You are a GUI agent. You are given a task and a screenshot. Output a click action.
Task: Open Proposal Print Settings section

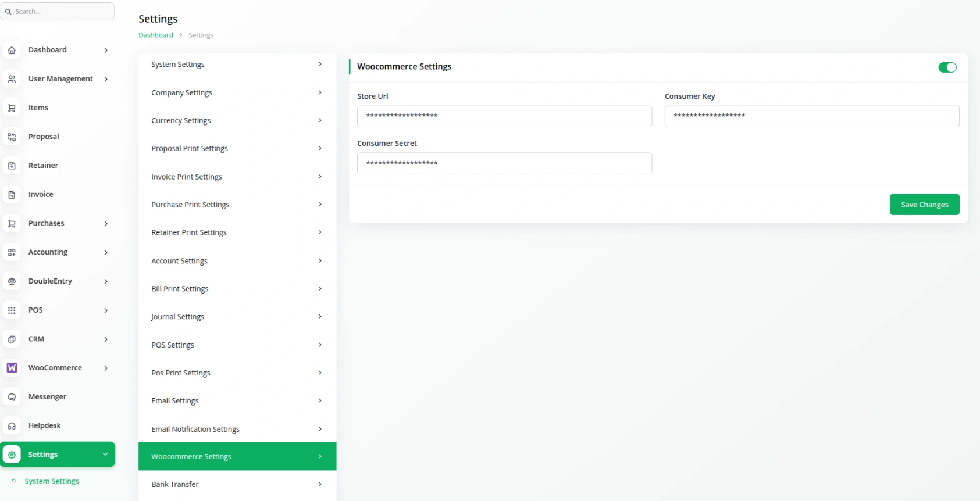[237, 149]
